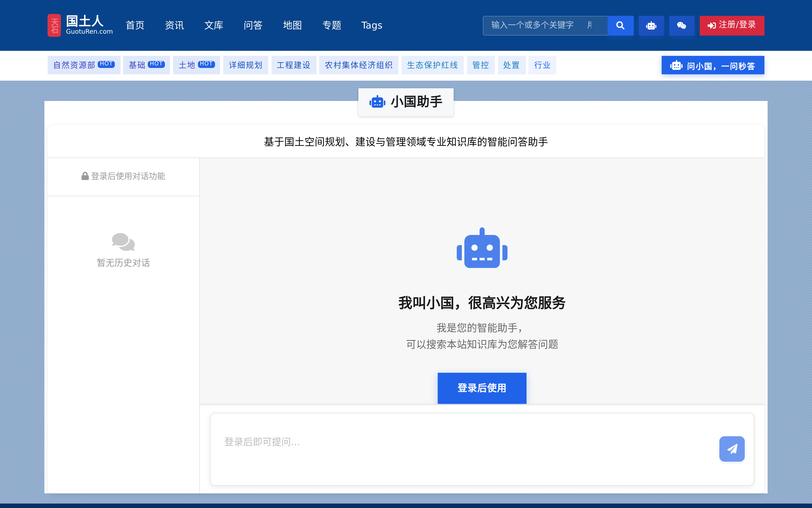Open the 地图 navigation item
The width and height of the screenshot is (812, 508).
coord(292,25)
